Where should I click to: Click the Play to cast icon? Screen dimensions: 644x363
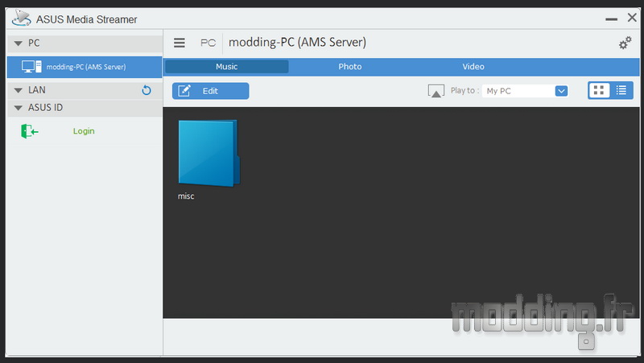coord(436,91)
